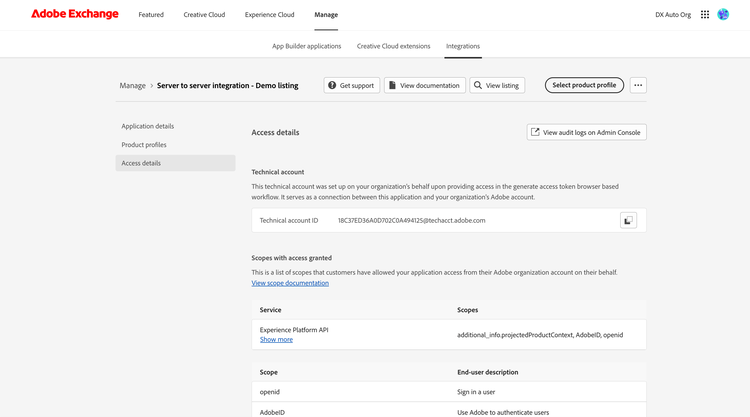Open View scope documentation link

tap(290, 283)
